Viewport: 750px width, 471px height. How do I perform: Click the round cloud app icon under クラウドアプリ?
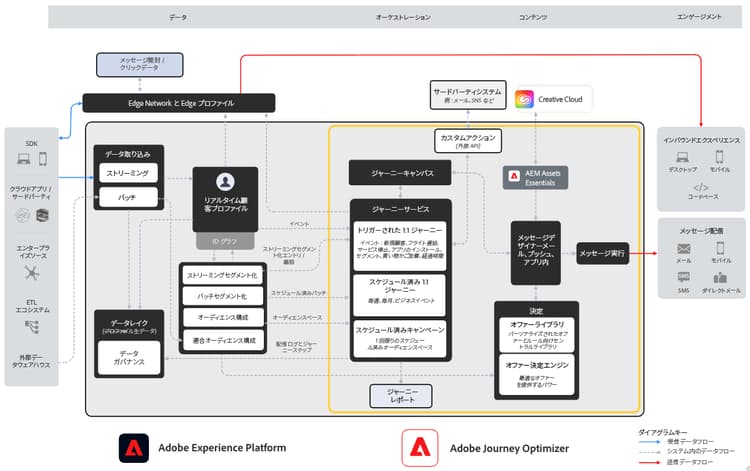coord(22,216)
